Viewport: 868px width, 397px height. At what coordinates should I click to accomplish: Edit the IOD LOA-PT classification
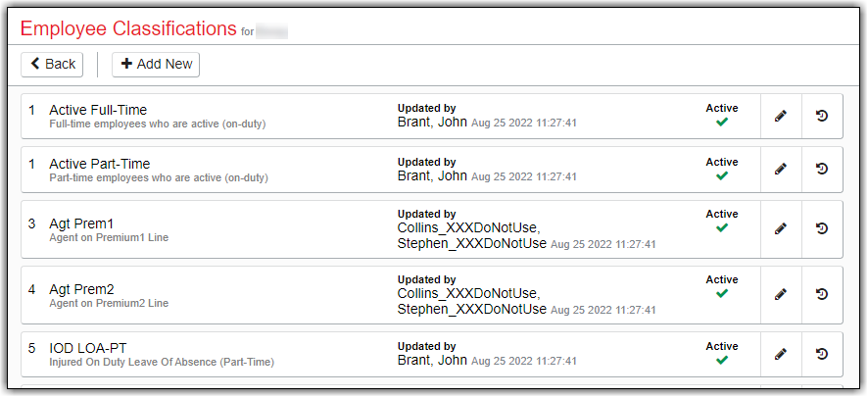coord(781,353)
